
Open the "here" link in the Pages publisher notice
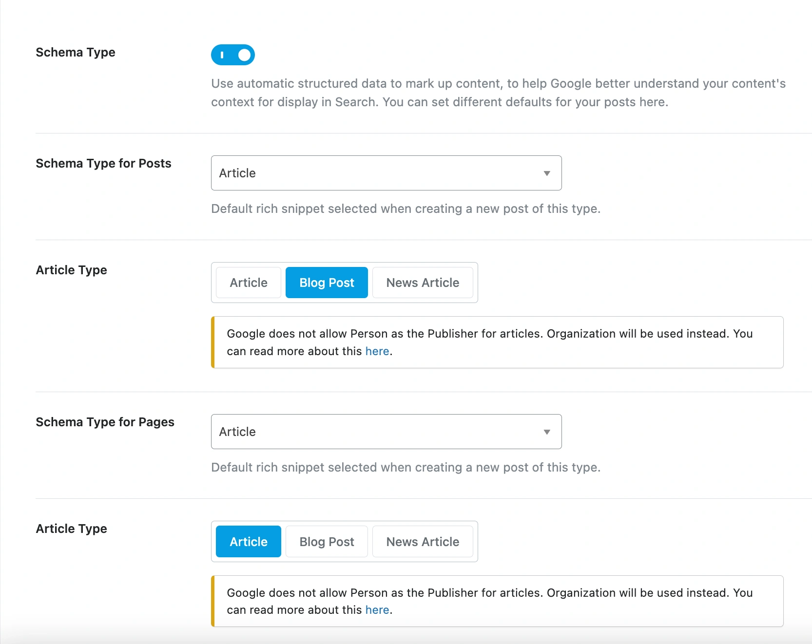click(377, 610)
